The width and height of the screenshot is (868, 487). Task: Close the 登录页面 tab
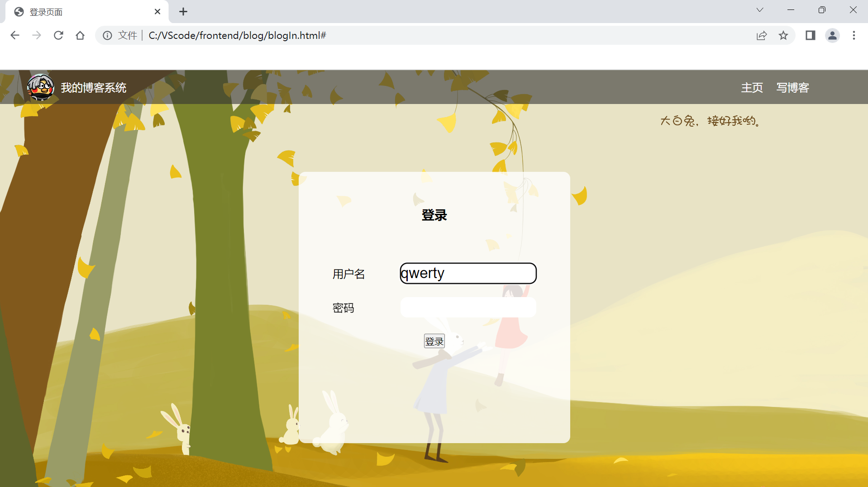coord(157,12)
